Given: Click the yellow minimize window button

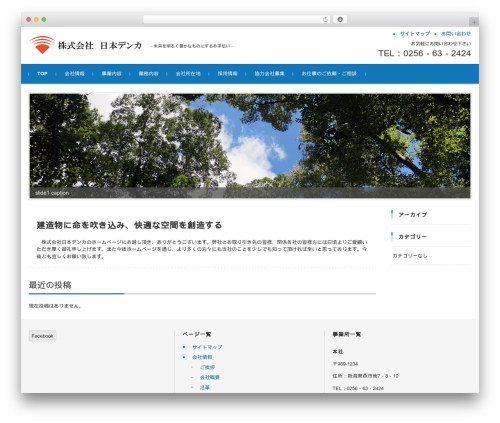Looking at the screenshot, I should 36,19.
